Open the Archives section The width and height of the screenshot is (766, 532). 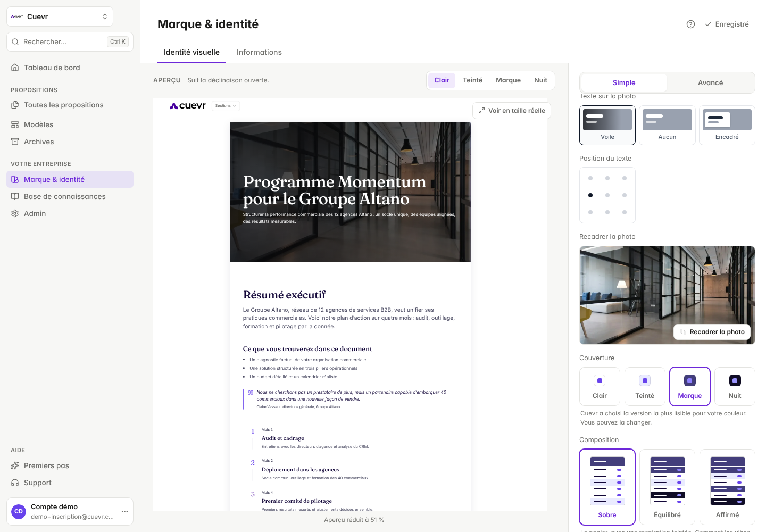(70, 142)
